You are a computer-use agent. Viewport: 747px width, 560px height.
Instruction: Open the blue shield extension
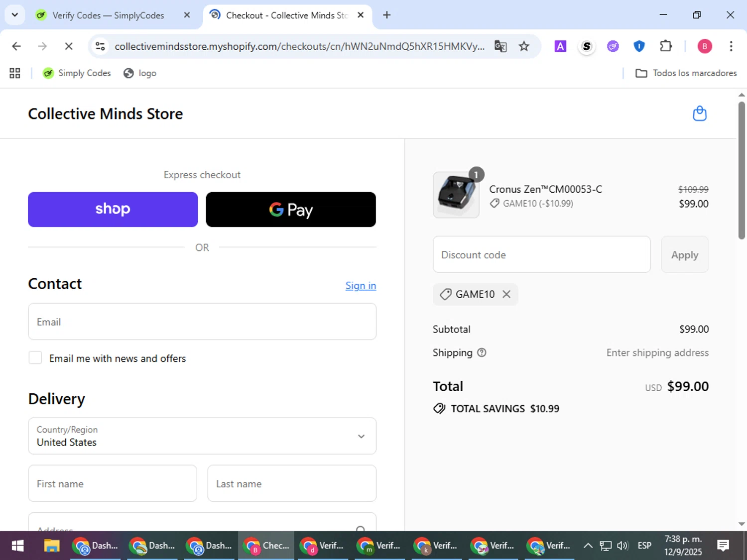click(639, 46)
